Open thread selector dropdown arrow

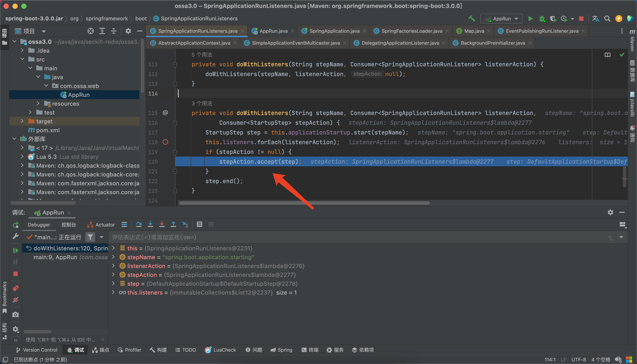click(x=102, y=237)
